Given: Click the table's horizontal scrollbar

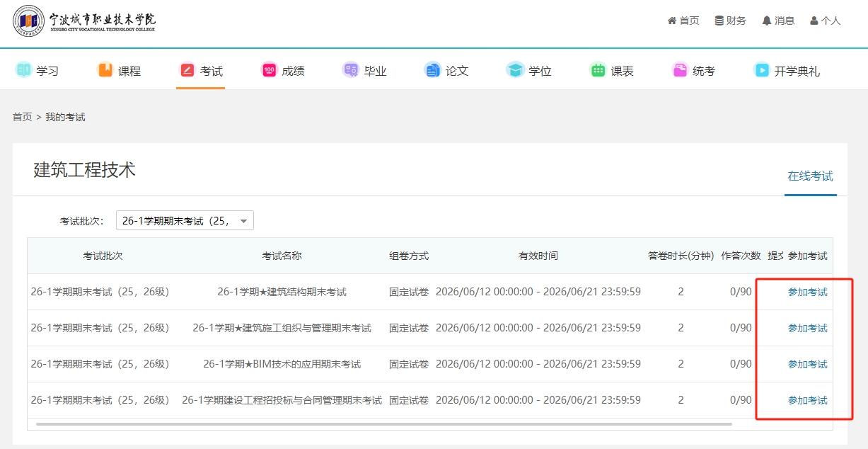Looking at the screenshot, I should [383, 424].
